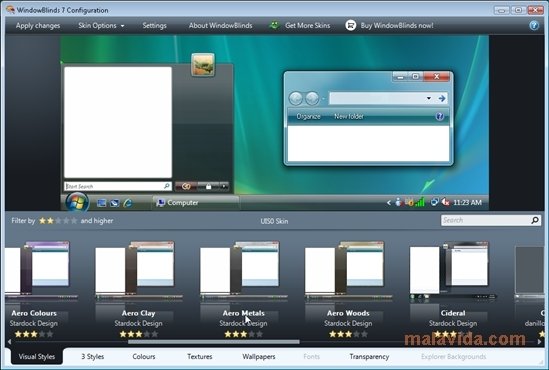
Task: Click the lock button in preview start menu
Action: point(208,187)
